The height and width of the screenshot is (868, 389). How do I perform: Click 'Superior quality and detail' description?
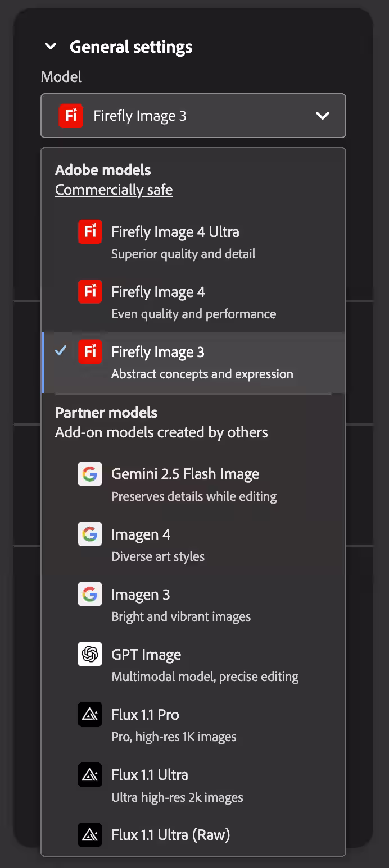click(x=183, y=254)
